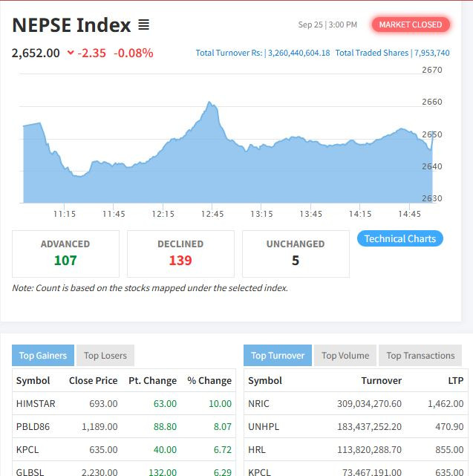Select the Top Turnover tab
Image resolution: width=473 pixels, height=476 pixels.
point(278,356)
